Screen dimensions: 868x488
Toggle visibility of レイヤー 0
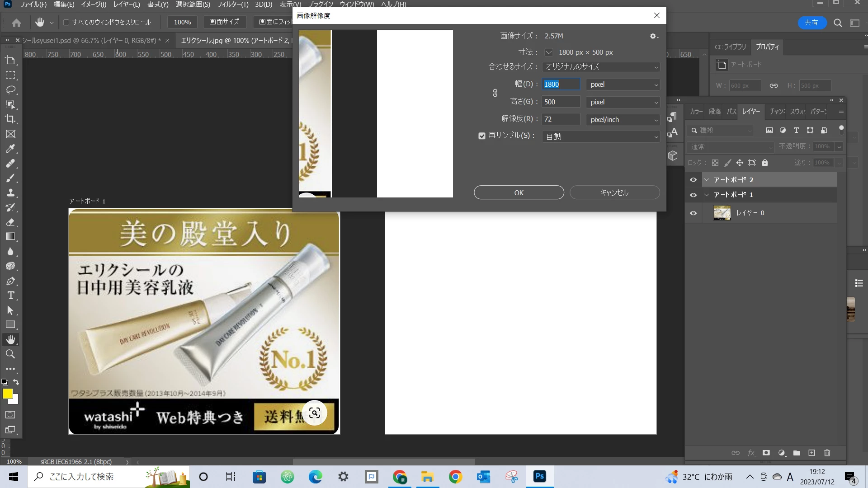(x=693, y=213)
